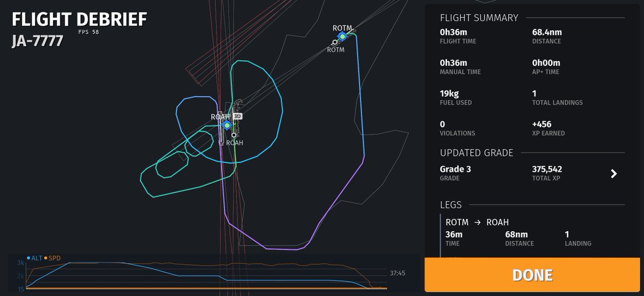The height and width of the screenshot is (296, 644).
Task: Click the FPS 58 counter
Action: (x=89, y=32)
